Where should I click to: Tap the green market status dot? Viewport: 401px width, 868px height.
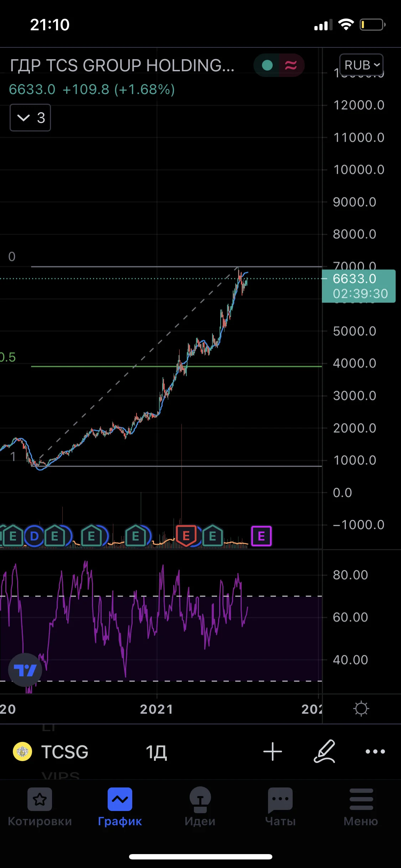tap(267, 65)
